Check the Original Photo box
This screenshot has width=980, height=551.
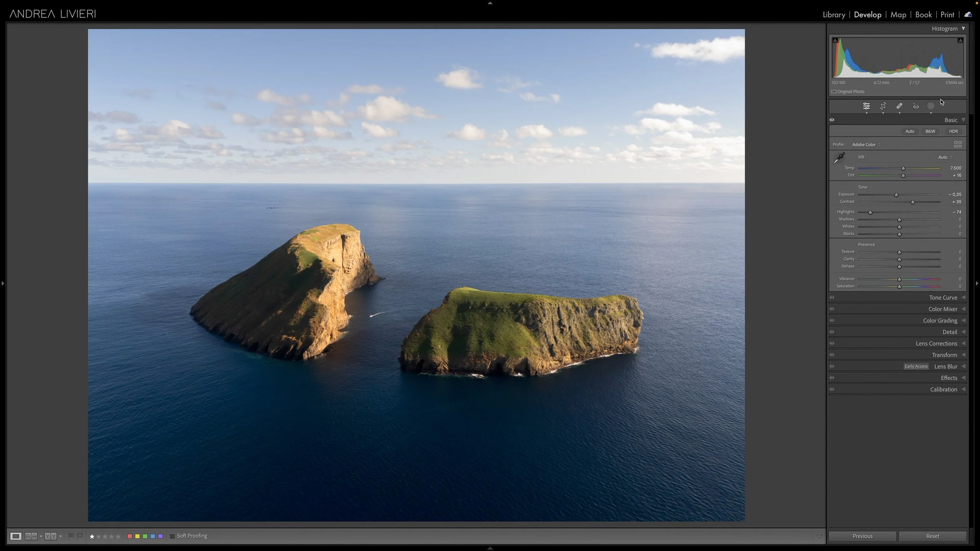(x=834, y=92)
